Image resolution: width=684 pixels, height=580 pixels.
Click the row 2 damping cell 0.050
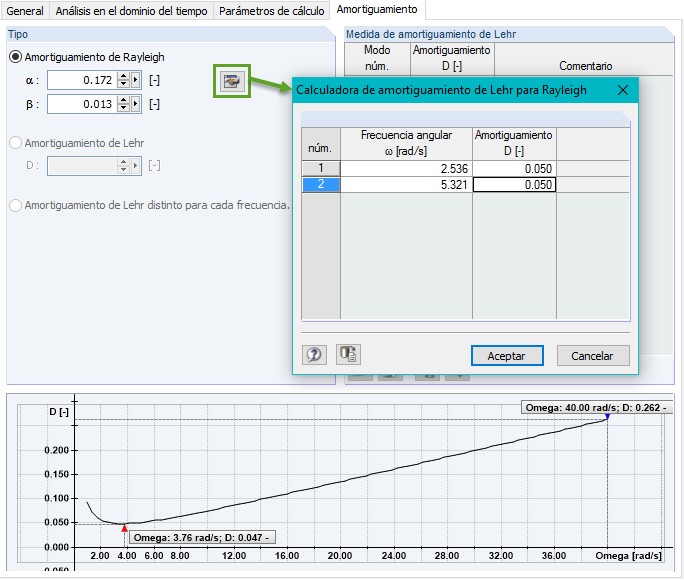[514, 184]
